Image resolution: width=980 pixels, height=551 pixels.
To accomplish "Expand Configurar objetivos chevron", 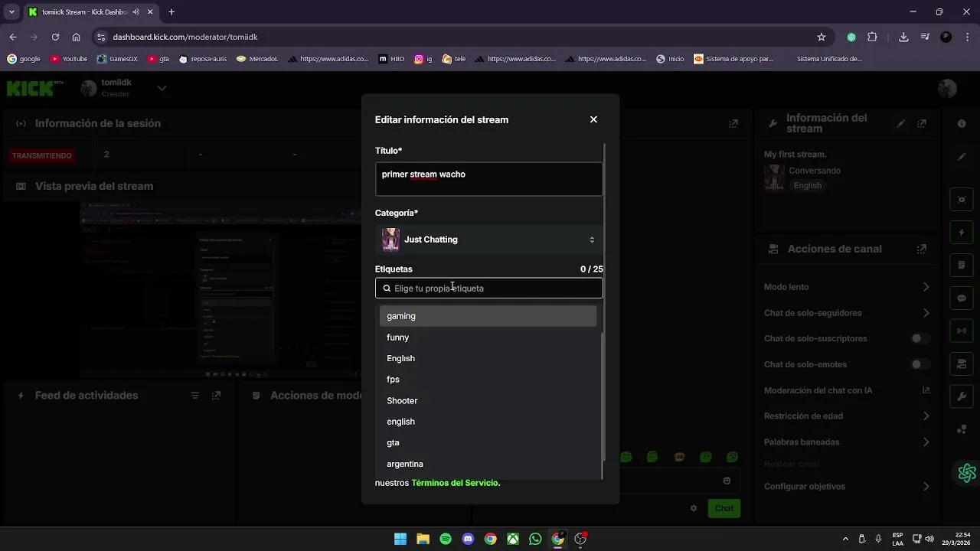I will (926, 487).
